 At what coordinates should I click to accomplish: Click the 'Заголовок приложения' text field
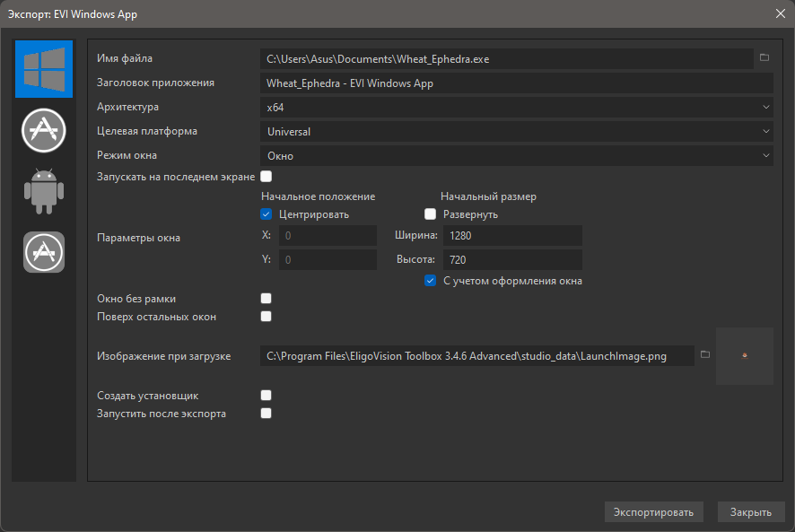(x=516, y=83)
